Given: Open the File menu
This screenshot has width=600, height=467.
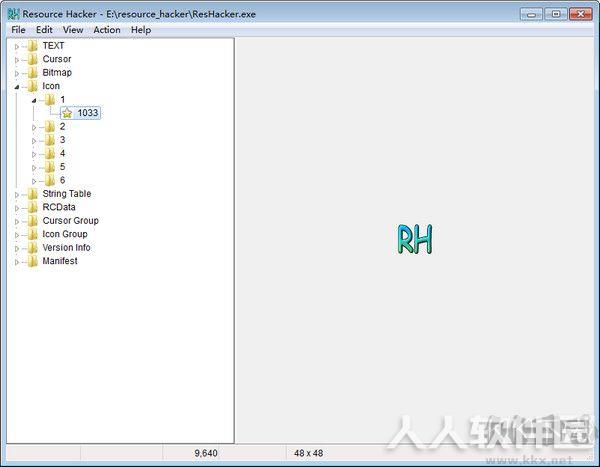Looking at the screenshot, I should point(18,30).
